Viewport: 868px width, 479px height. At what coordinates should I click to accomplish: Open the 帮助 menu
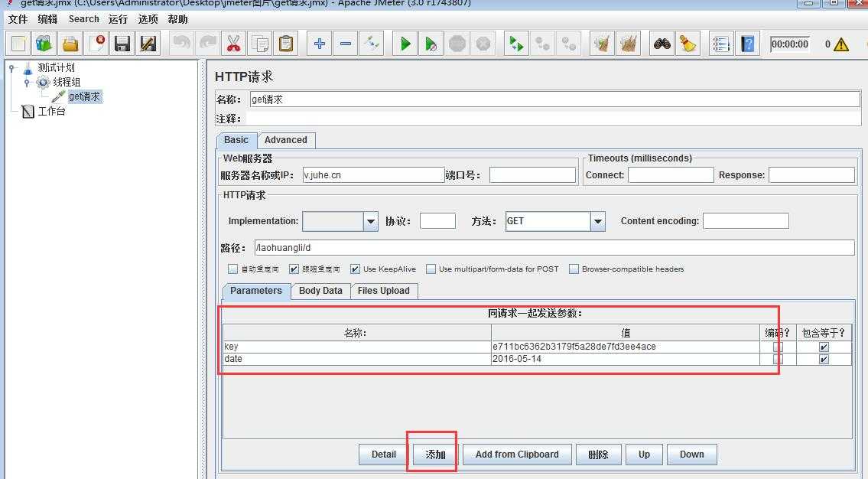click(x=177, y=19)
